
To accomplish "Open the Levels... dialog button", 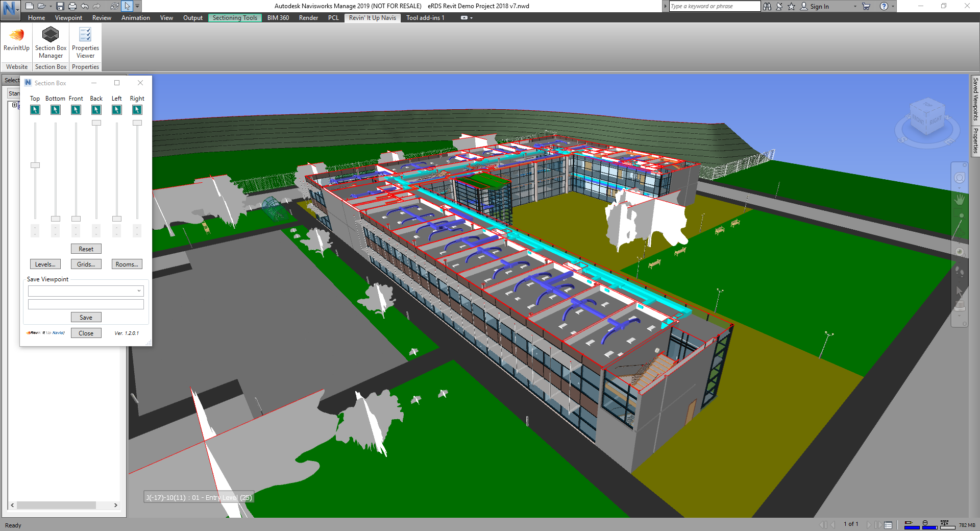I will (45, 264).
